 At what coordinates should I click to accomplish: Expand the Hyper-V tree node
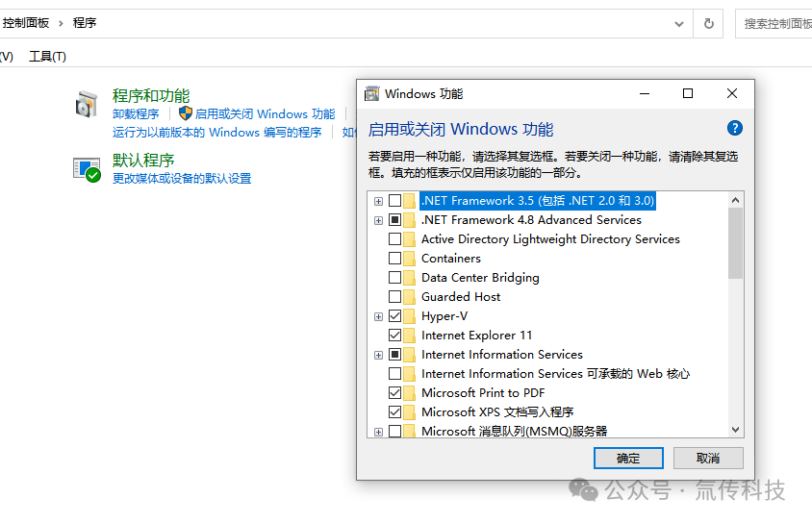click(378, 316)
